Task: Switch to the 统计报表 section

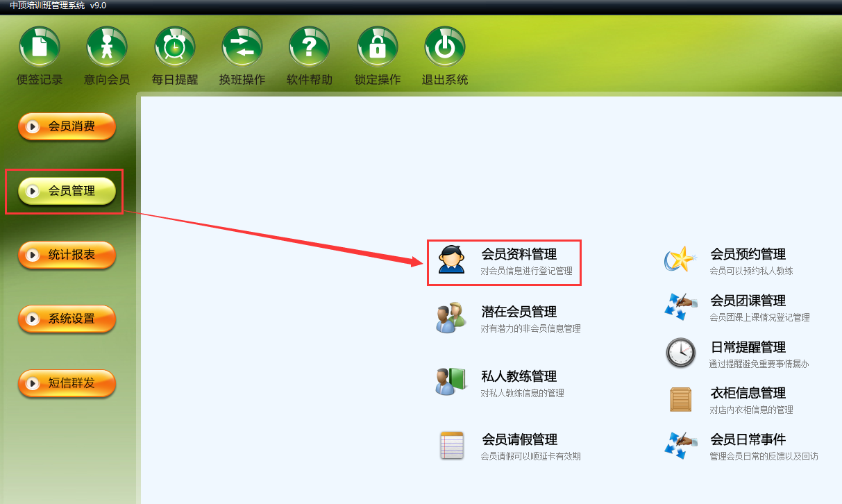Action: click(67, 255)
